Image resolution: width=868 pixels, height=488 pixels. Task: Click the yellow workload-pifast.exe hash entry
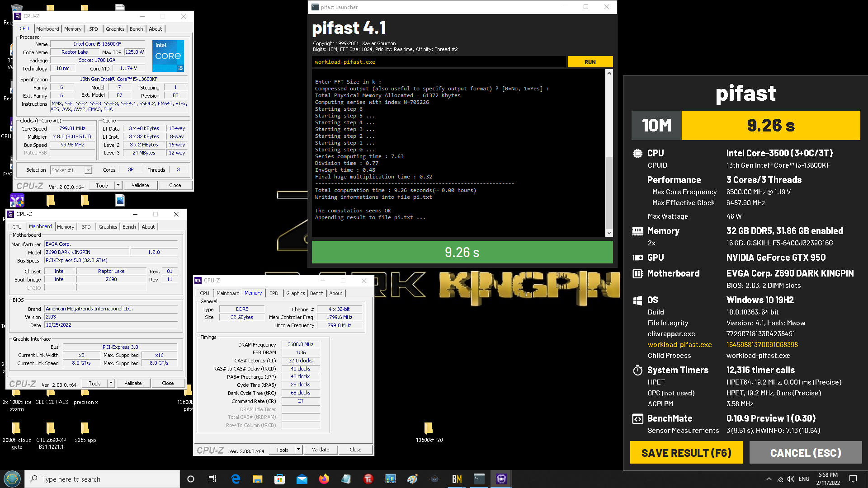point(762,345)
